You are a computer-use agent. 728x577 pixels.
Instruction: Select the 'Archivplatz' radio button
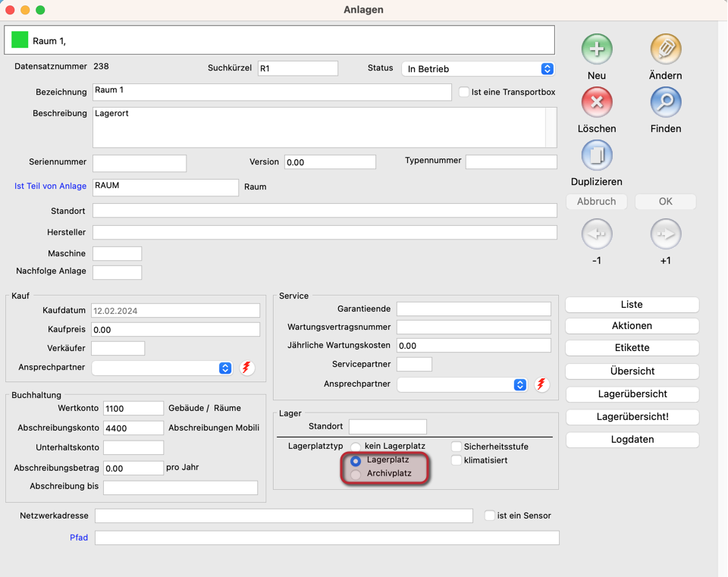point(356,475)
